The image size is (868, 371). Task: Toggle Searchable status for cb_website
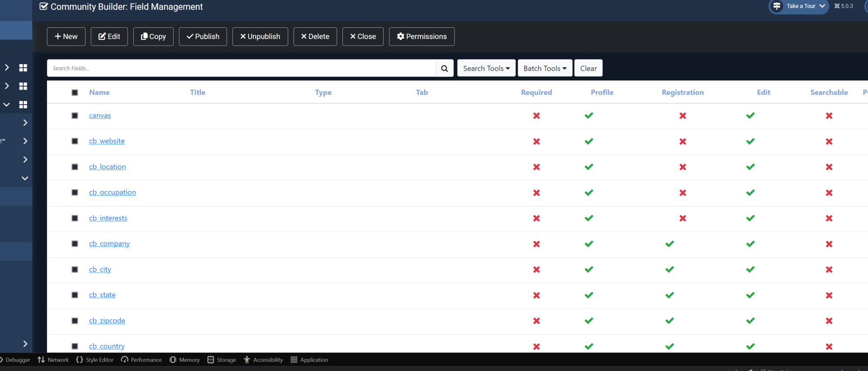pyautogui.click(x=829, y=141)
